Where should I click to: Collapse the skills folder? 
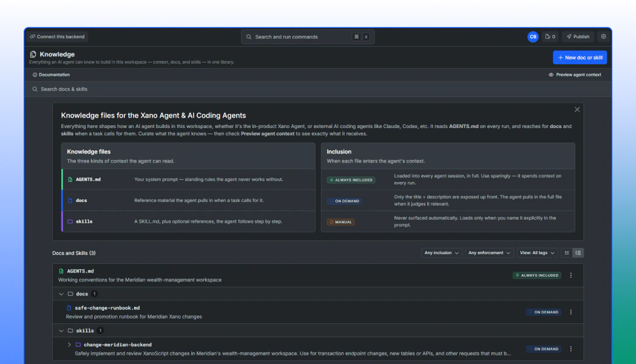(61, 331)
